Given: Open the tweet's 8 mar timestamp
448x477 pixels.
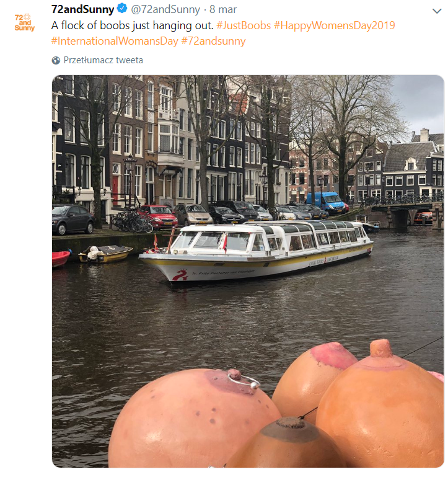Looking at the screenshot, I should 223,9.
